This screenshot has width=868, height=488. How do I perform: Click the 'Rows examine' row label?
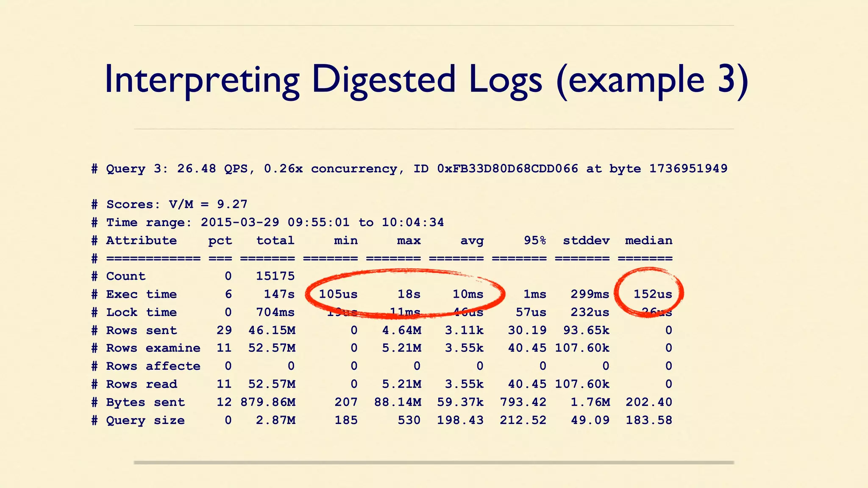point(153,348)
